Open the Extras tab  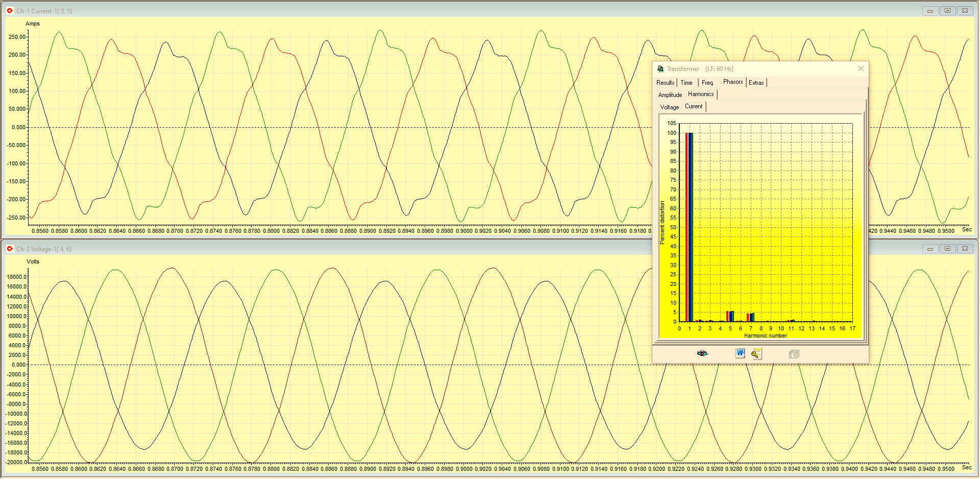pos(756,83)
